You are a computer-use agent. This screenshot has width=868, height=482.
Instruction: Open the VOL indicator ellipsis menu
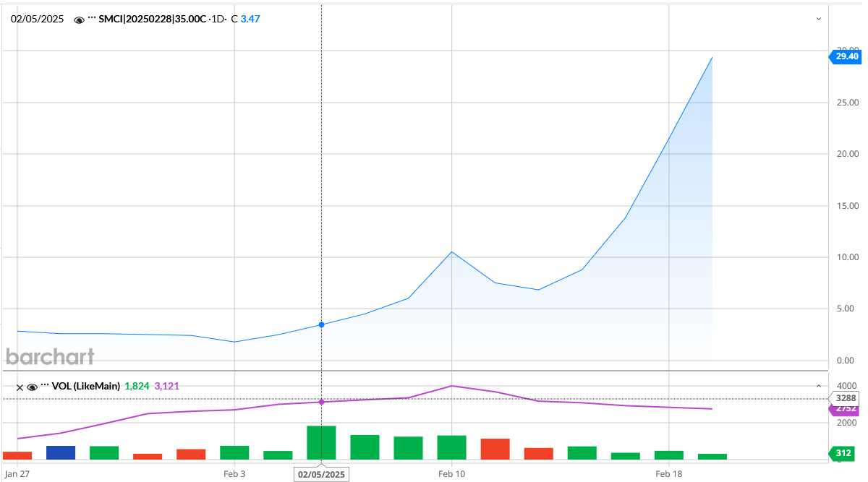(45, 386)
